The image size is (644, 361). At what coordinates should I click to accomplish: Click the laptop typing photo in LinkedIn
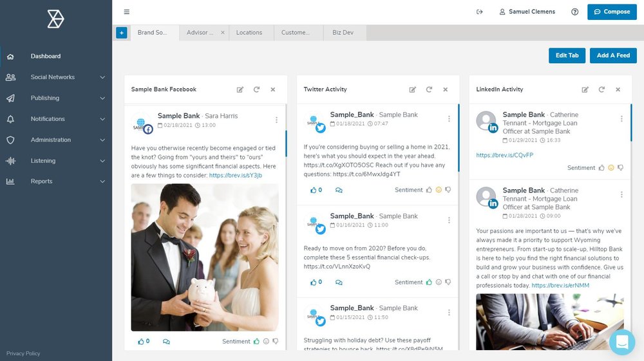click(550, 322)
